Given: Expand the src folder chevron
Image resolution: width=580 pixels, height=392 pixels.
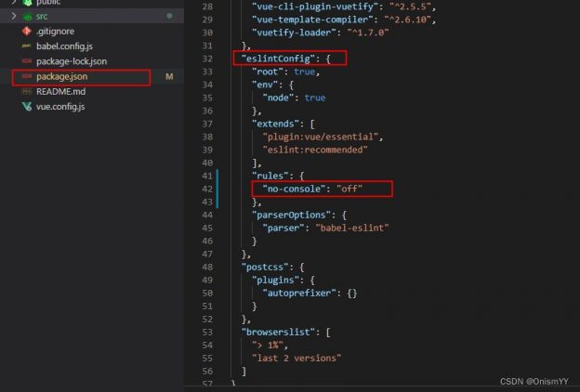Looking at the screenshot, I should point(13,17).
